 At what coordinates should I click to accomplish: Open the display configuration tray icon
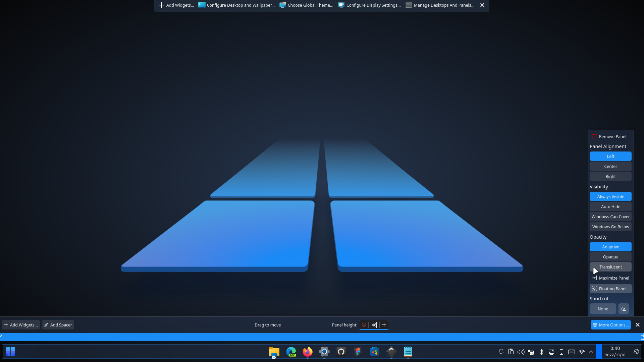tap(551, 352)
